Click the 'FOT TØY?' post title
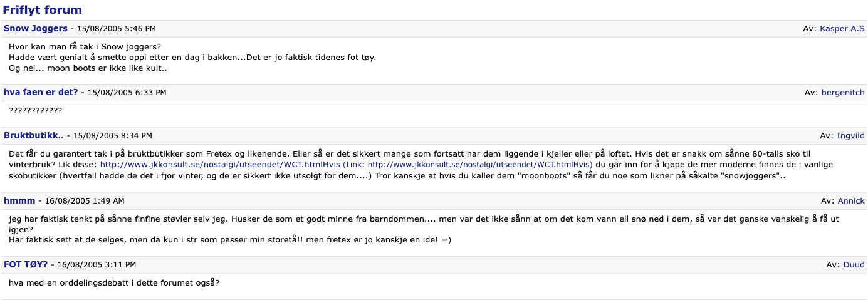Image resolution: width=868 pixels, height=300 pixels. 25,264
